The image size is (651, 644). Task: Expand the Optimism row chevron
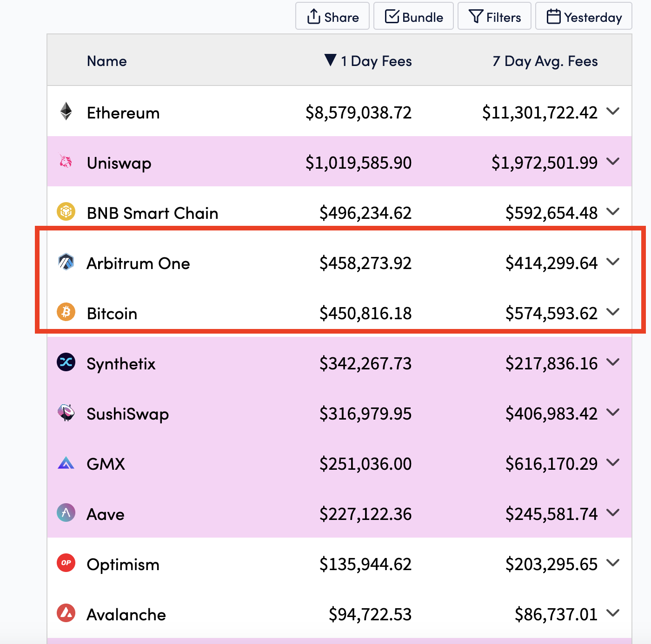click(613, 563)
